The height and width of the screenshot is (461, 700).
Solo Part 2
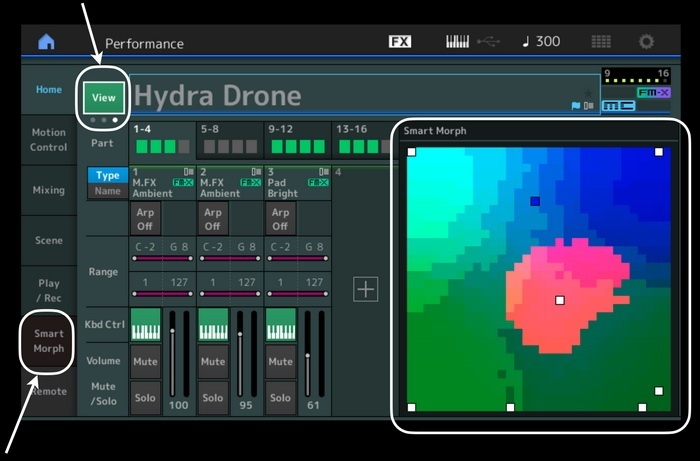213,398
